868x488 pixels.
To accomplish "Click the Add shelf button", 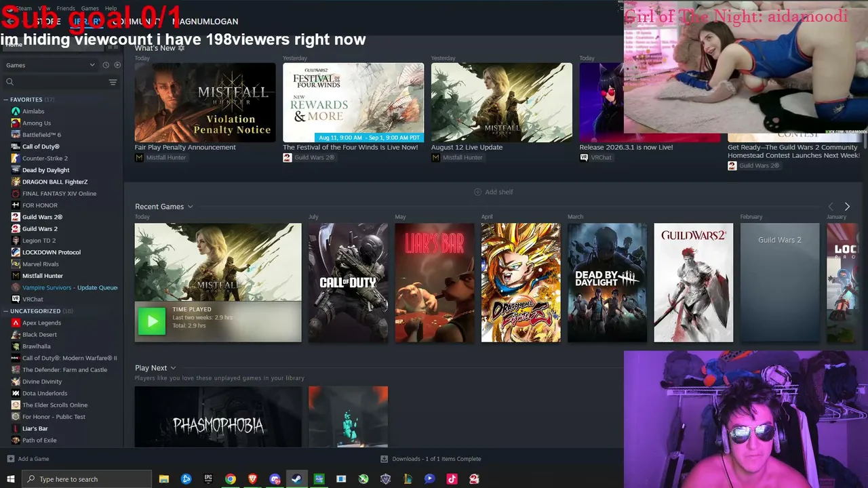I will coord(493,192).
